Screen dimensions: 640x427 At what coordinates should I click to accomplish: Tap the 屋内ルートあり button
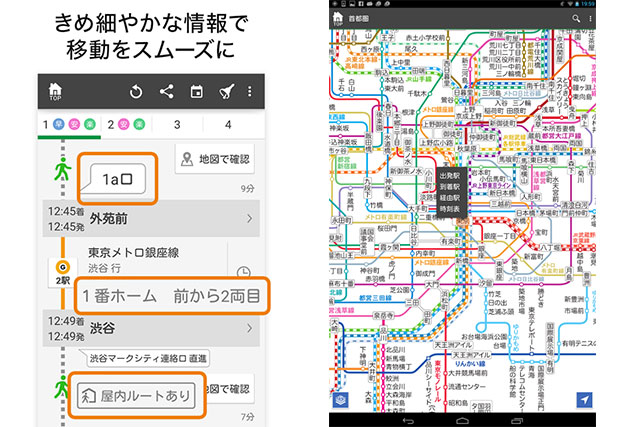(x=136, y=395)
